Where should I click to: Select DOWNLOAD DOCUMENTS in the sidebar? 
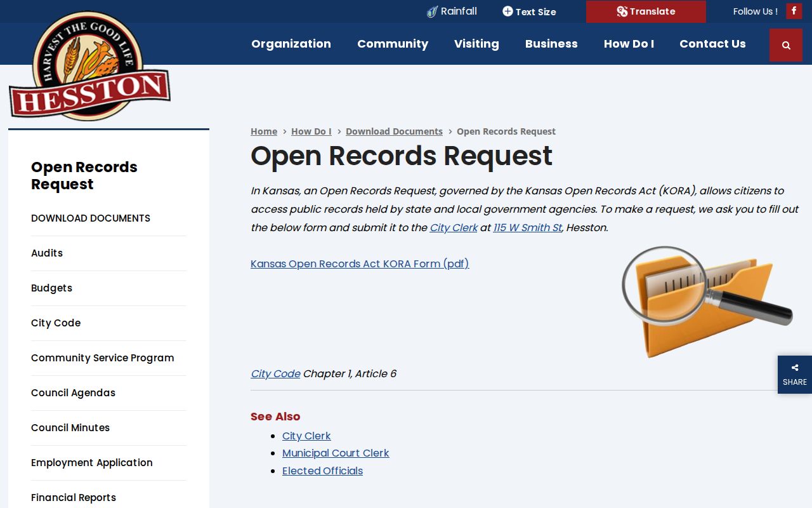(x=91, y=218)
